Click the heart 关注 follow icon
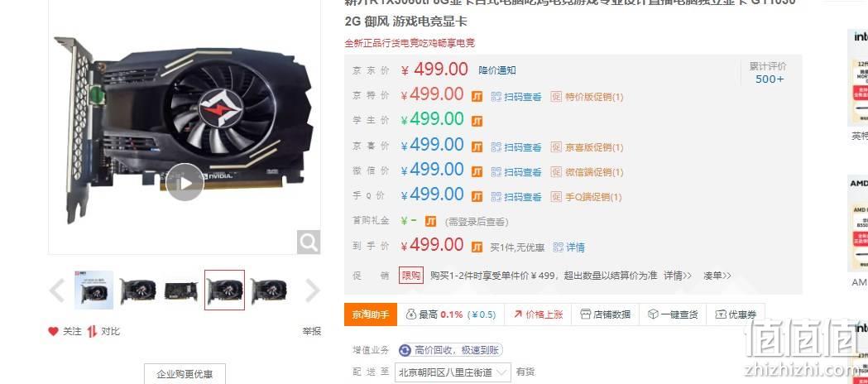This screenshot has width=868, height=384. pos(53,331)
